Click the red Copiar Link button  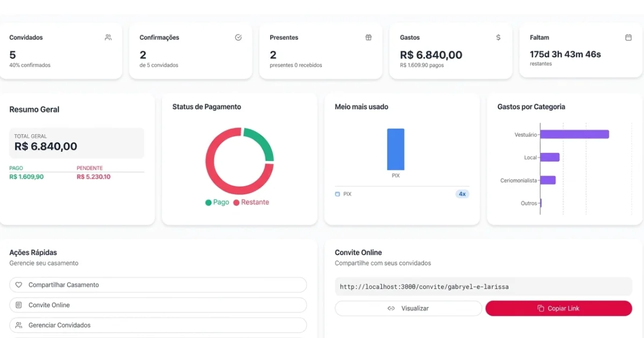coord(559,308)
